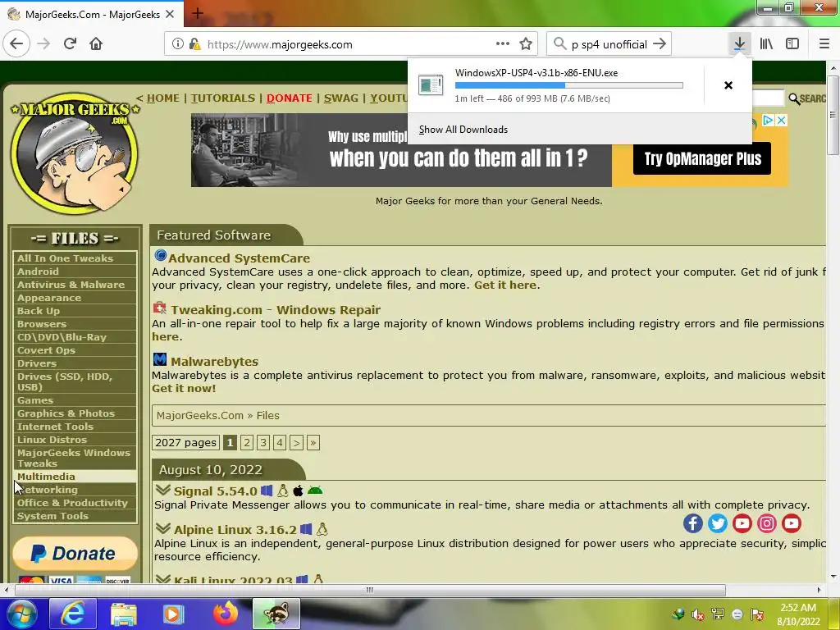Open Windows Explorer folder in taskbar
Viewport: 840px width, 630px height.
click(x=124, y=614)
